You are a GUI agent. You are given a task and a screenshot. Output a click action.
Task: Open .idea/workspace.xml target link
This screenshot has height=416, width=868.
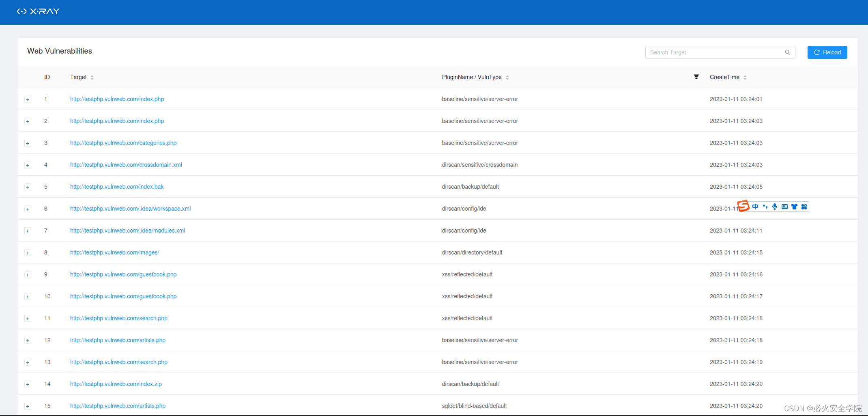click(130, 209)
